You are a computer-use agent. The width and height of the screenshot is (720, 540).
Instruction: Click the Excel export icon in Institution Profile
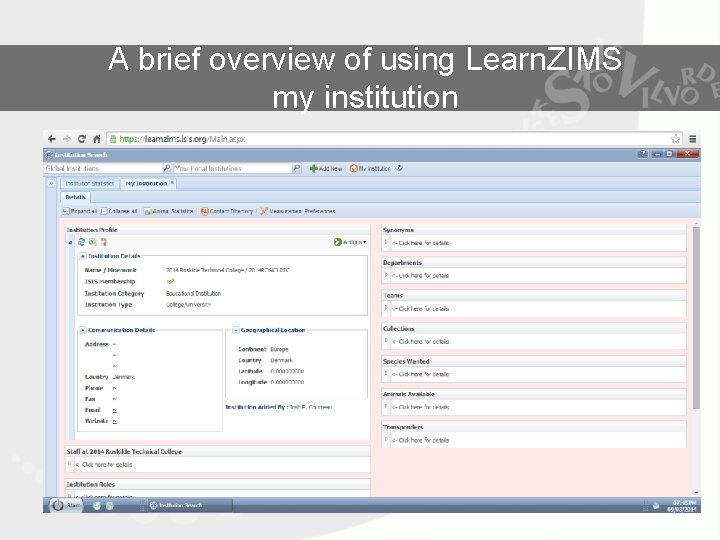tap(93, 242)
